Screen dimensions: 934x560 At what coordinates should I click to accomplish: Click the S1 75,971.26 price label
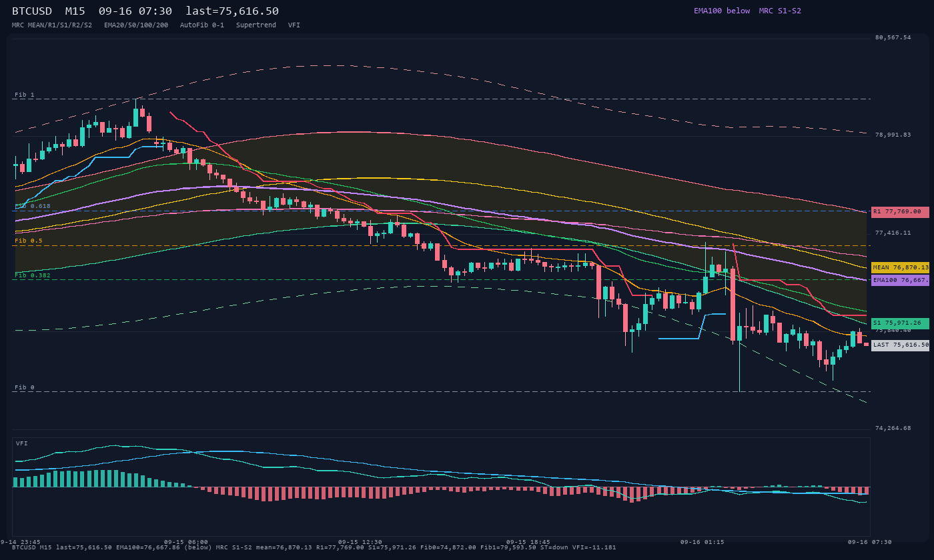point(900,323)
